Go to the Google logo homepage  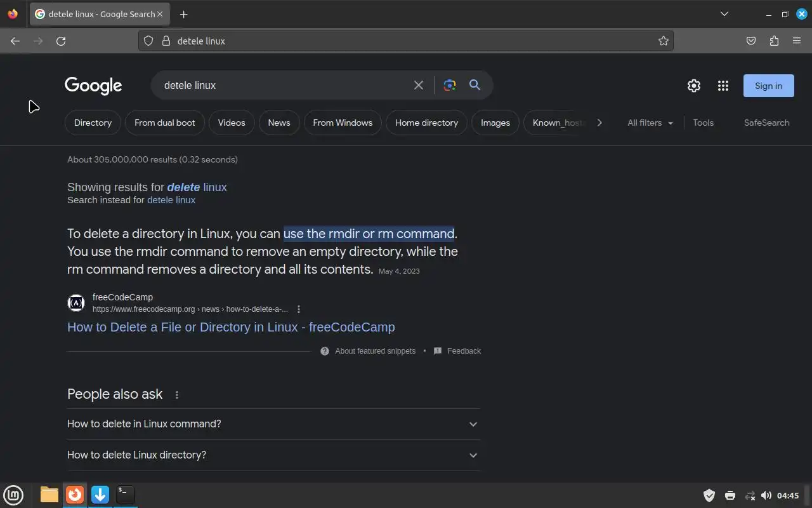tap(93, 86)
